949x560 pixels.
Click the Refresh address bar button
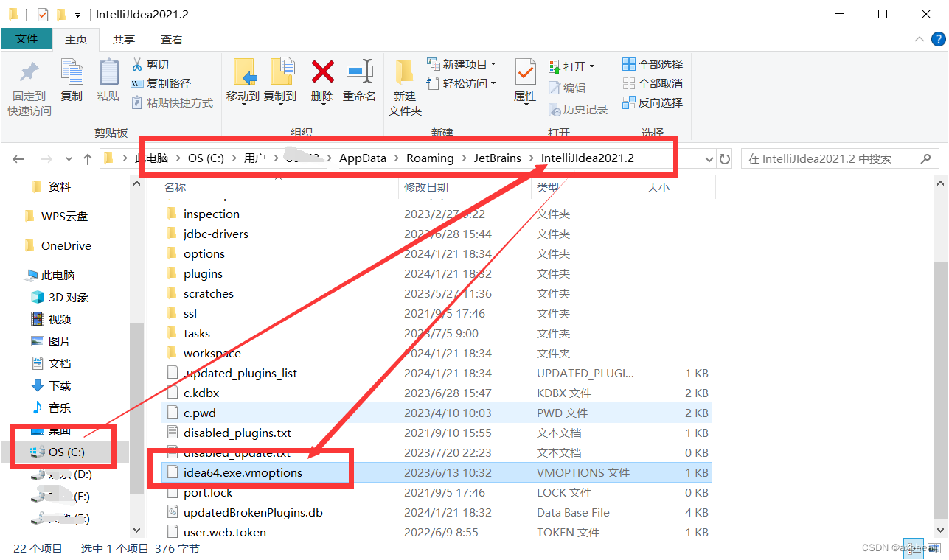pos(725,158)
